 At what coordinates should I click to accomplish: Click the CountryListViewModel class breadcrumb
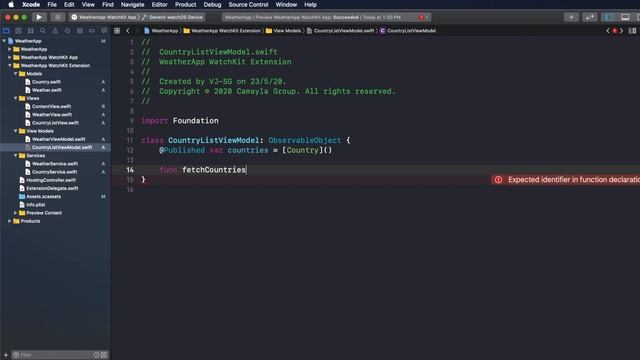407,31
